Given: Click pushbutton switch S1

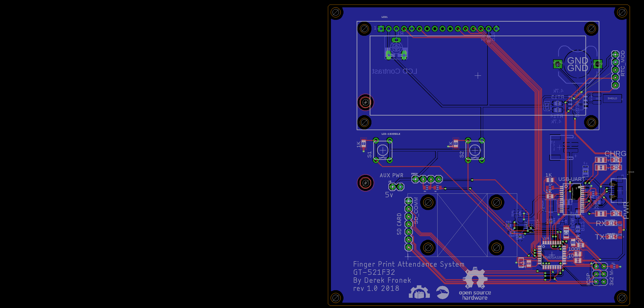Looking at the screenshot, I should coord(382,150).
